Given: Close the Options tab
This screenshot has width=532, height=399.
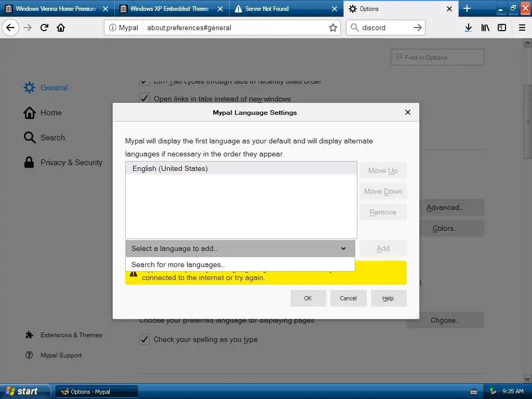Looking at the screenshot, I should [x=449, y=9].
